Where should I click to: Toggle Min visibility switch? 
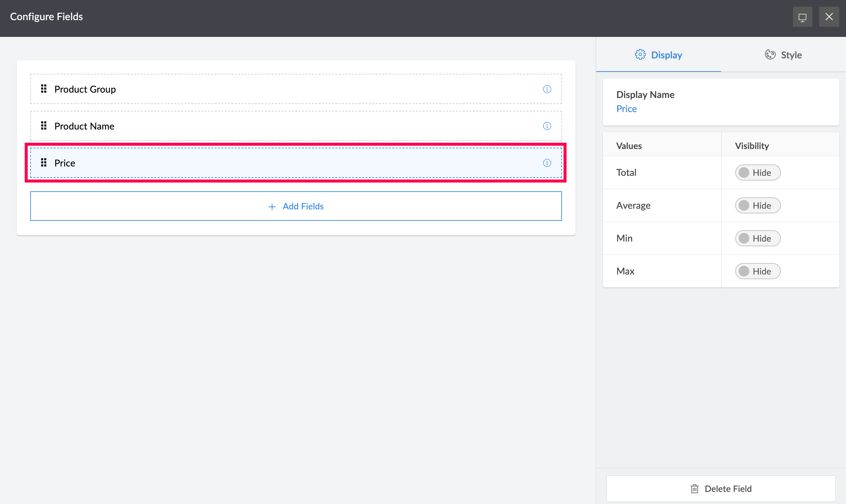(x=757, y=239)
